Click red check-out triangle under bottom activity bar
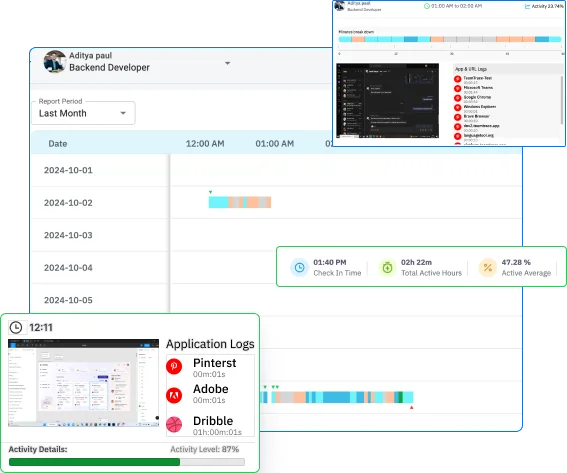This screenshot has width=567, height=473. click(x=412, y=408)
